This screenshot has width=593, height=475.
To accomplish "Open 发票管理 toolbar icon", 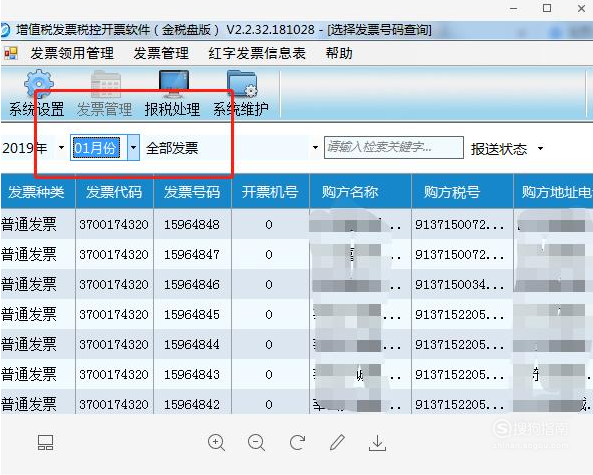I will (106, 84).
